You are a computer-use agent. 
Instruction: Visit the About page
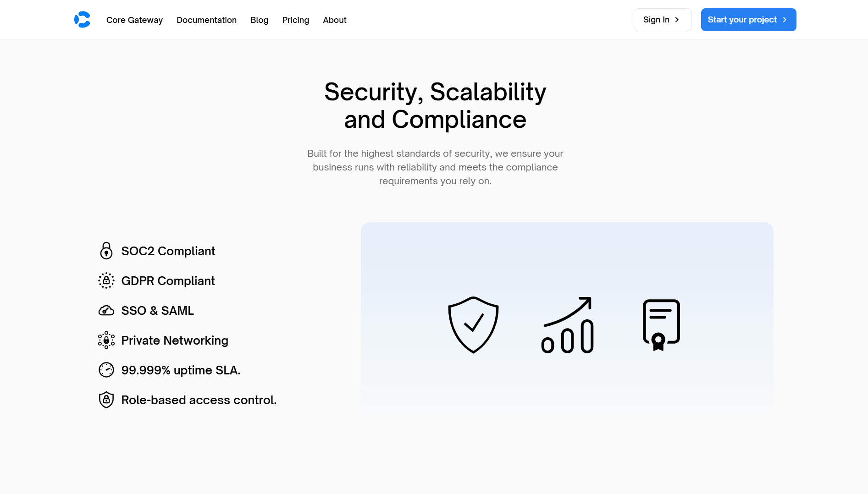[x=335, y=20]
